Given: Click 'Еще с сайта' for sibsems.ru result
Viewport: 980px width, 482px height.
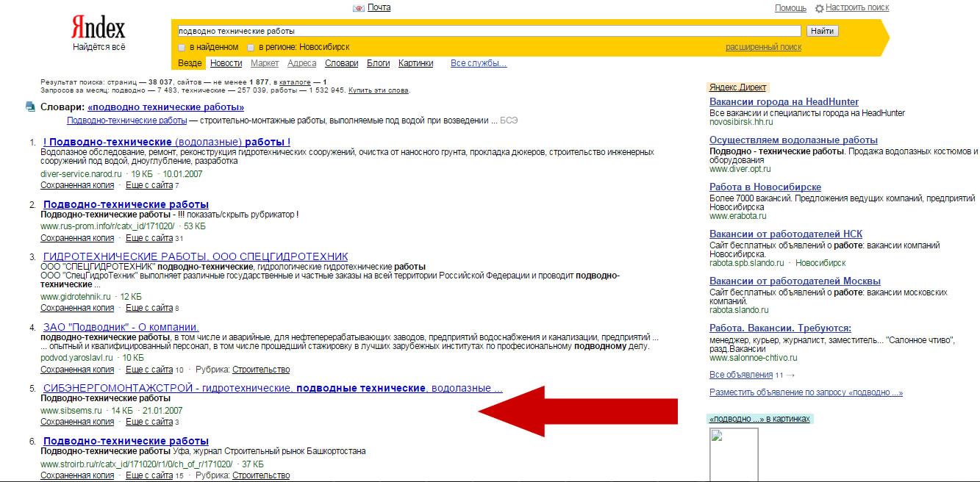Looking at the screenshot, I should [149, 422].
